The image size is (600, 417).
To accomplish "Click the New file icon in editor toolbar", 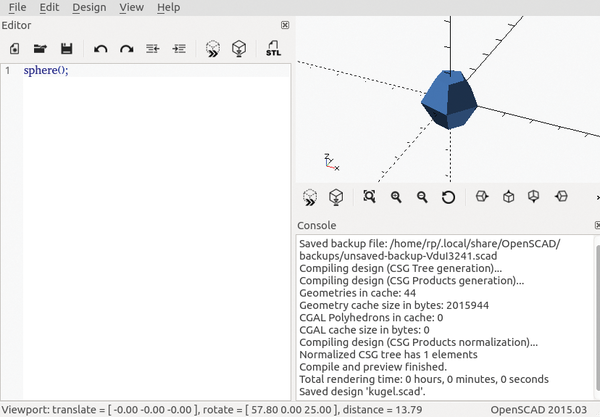I will (15, 48).
